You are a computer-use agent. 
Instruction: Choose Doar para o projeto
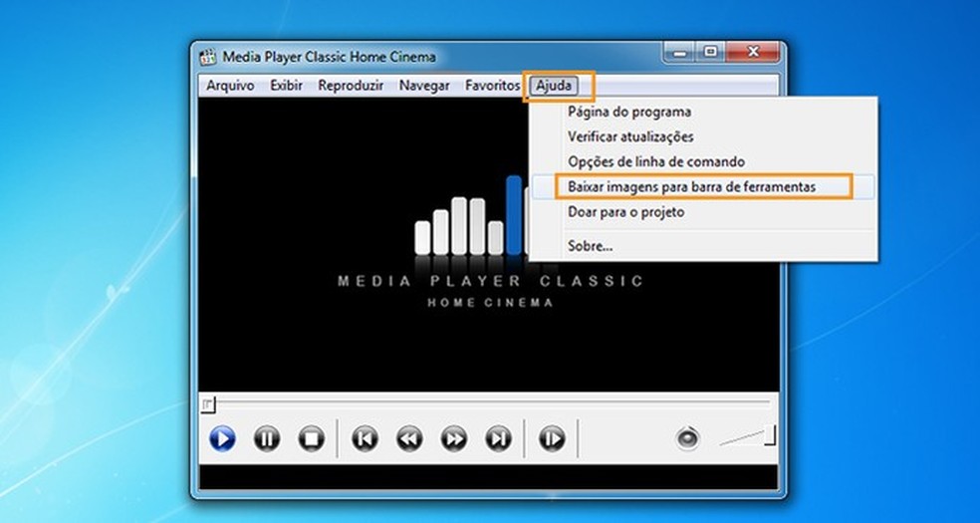point(703,212)
